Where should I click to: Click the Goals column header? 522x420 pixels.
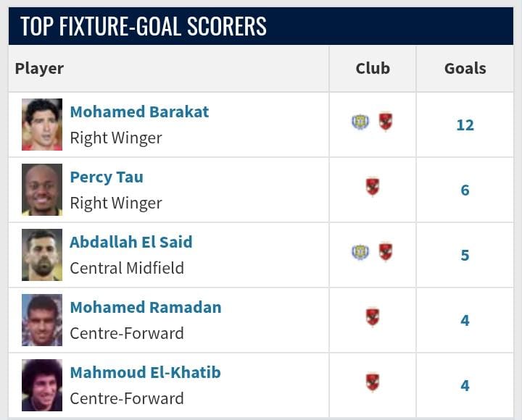pyautogui.click(x=465, y=69)
